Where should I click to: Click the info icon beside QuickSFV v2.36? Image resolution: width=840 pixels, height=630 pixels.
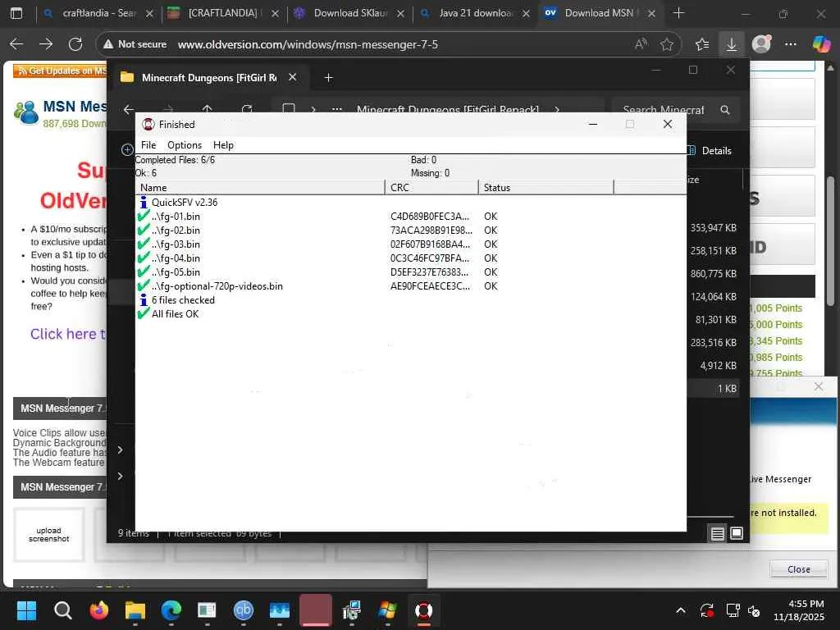point(143,202)
